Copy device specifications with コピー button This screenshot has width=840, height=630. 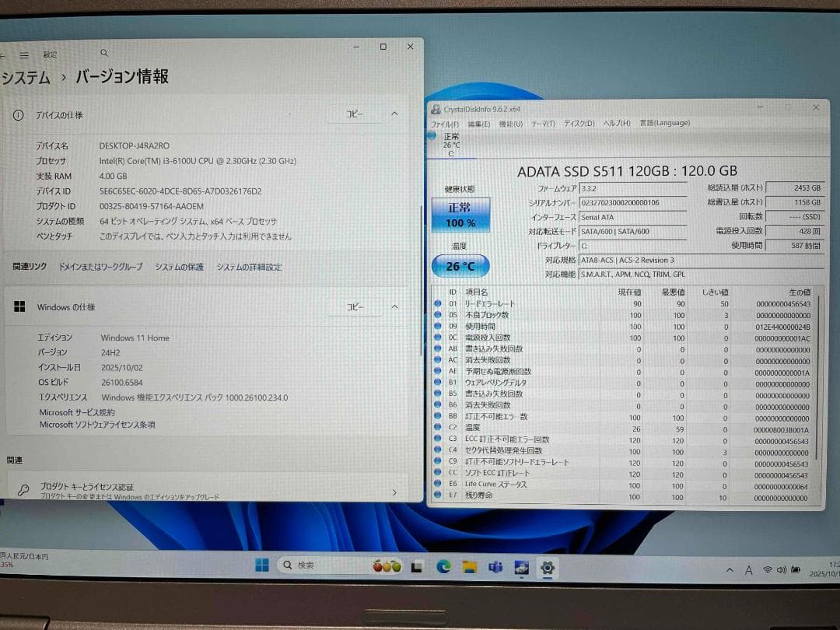pyautogui.click(x=354, y=114)
